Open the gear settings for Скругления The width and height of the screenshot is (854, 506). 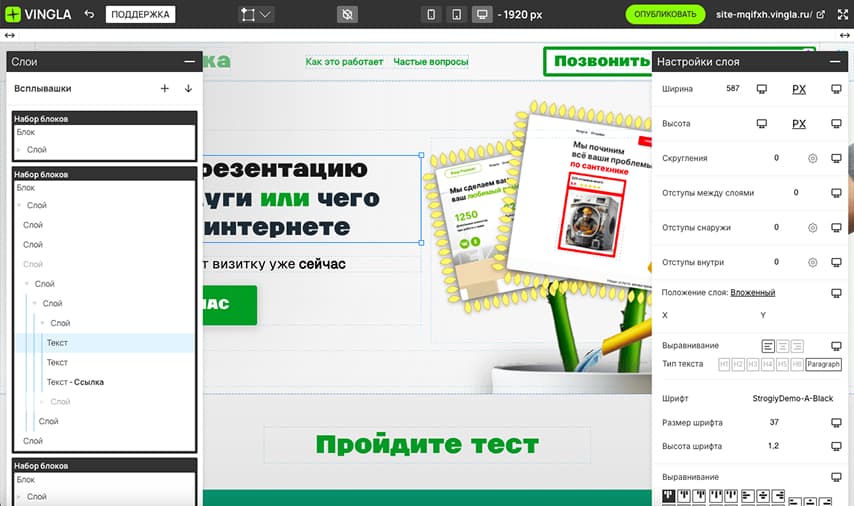812,158
